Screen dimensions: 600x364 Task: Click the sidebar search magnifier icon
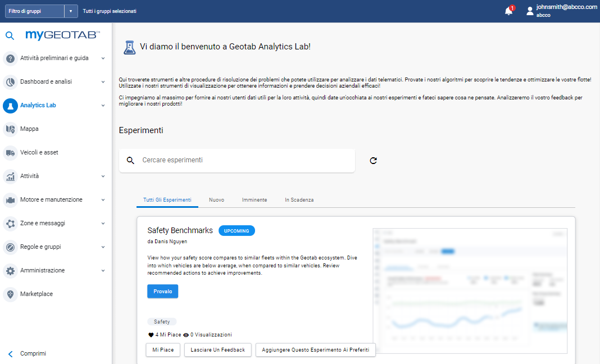[x=9, y=35]
